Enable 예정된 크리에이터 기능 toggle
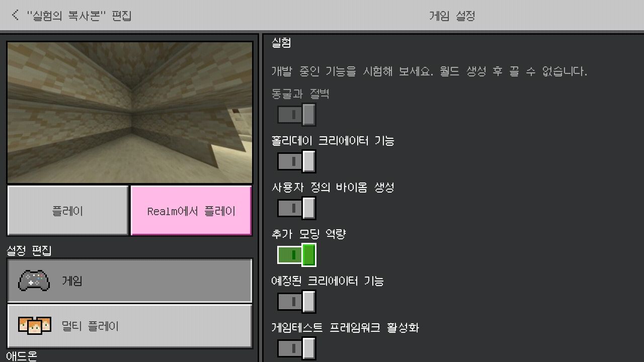The height and width of the screenshot is (362, 644). pos(296,302)
